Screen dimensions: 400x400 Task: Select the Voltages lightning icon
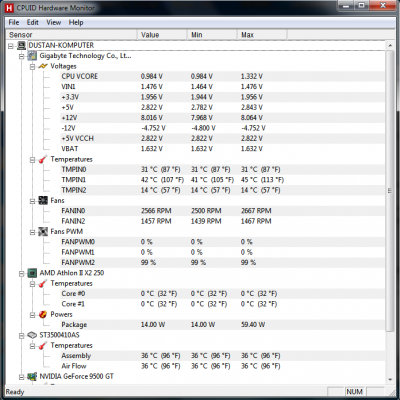pos(43,66)
